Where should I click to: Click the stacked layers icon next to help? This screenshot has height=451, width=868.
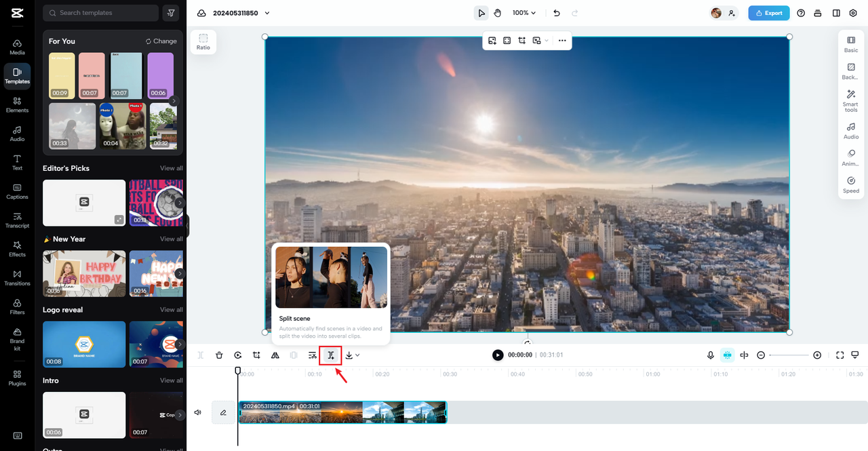[x=818, y=13]
